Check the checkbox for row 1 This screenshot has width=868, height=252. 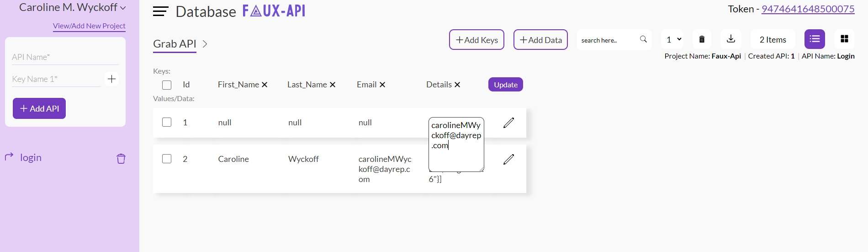pos(167,122)
